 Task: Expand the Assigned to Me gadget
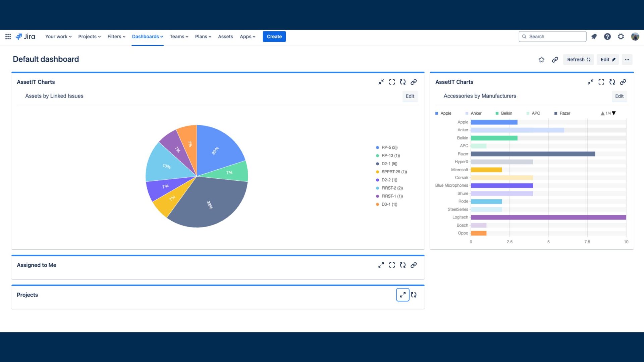pyautogui.click(x=381, y=265)
